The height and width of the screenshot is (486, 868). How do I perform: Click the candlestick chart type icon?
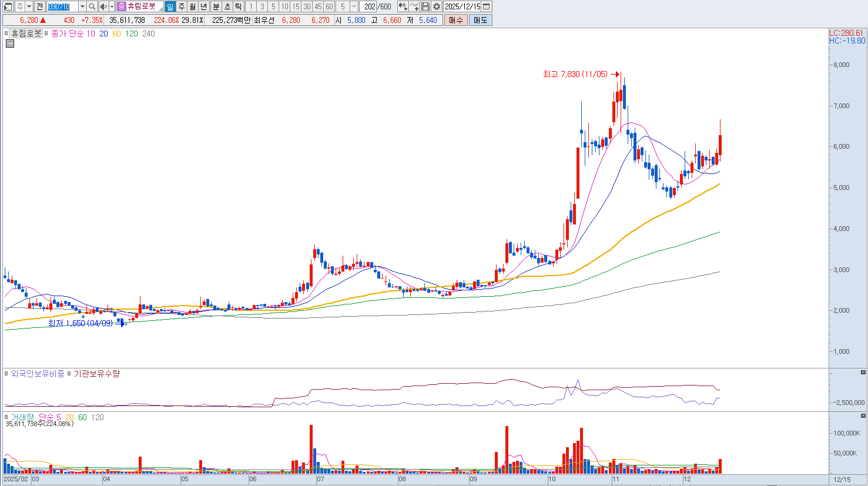tap(403, 6)
